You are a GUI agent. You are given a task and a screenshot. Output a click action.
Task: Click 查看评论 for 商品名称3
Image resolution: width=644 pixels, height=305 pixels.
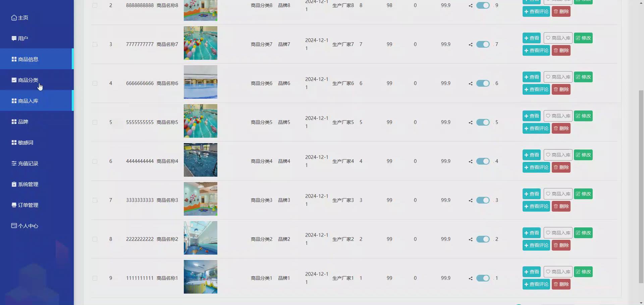(536, 206)
